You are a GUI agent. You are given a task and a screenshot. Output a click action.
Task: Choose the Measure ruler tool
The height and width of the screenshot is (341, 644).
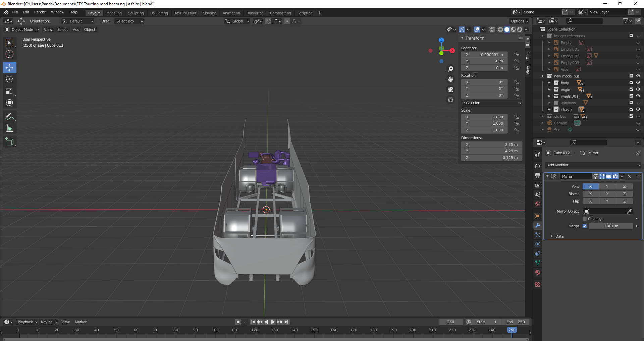point(9,128)
